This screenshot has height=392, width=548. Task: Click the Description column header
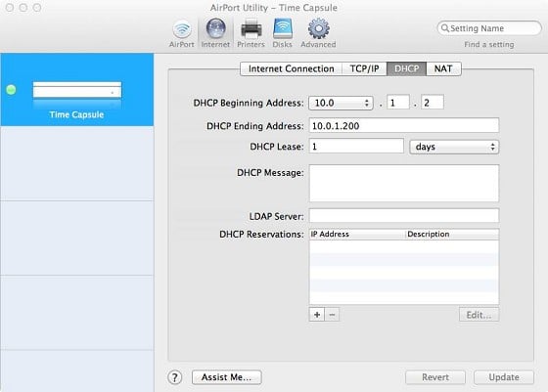[x=452, y=235]
